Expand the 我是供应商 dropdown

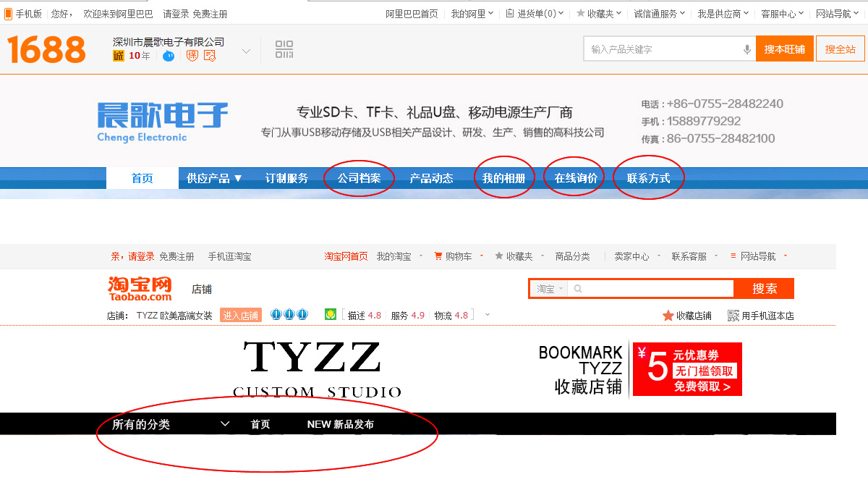724,14
